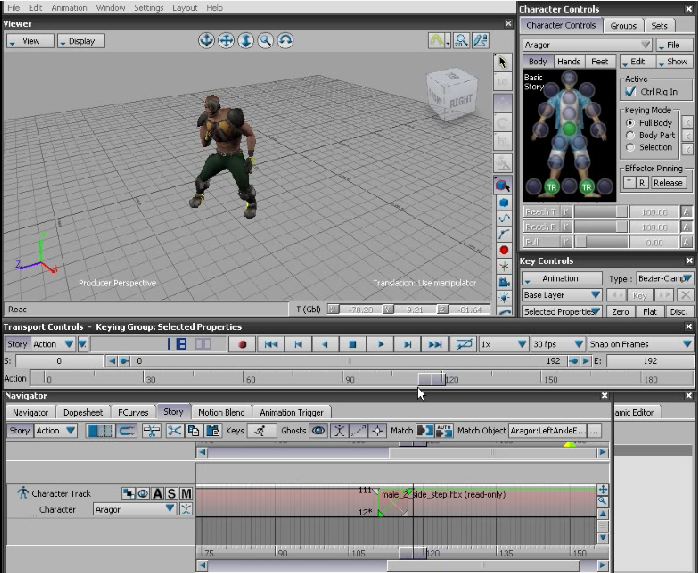Viewport: 698px width, 573px height.
Task: Click the Keys running figure icon
Action: point(261,431)
